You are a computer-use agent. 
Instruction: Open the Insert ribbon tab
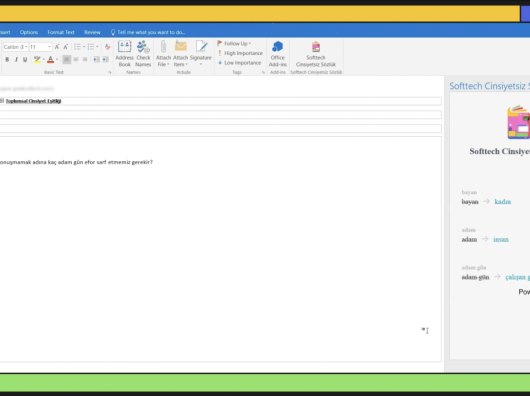pyautogui.click(x=5, y=32)
